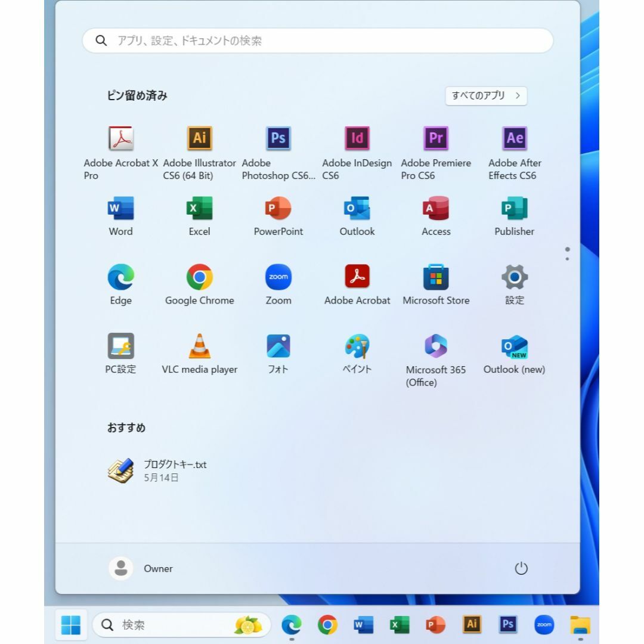
Task: Open the PC設定 app
Action: pyautogui.click(x=120, y=354)
